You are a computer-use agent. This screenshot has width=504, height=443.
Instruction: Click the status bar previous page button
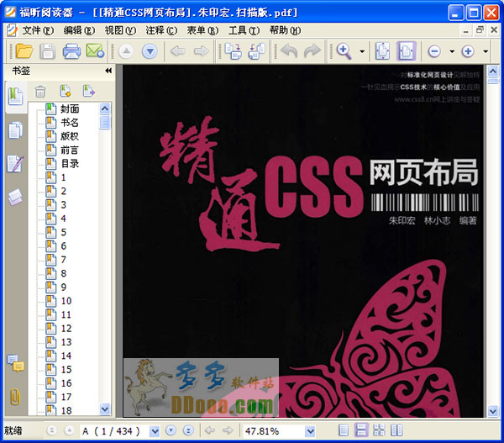point(69,430)
